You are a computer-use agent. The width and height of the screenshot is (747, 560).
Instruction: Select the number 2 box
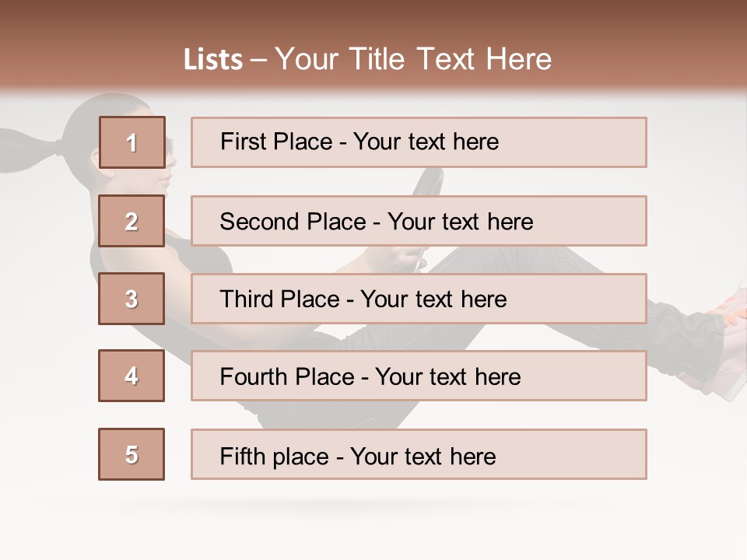(x=132, y=221)
